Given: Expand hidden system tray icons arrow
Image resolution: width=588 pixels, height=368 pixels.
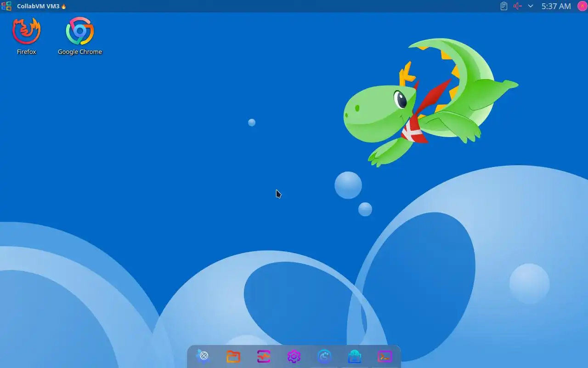Looking at the screenshot, I should point(531,6).
